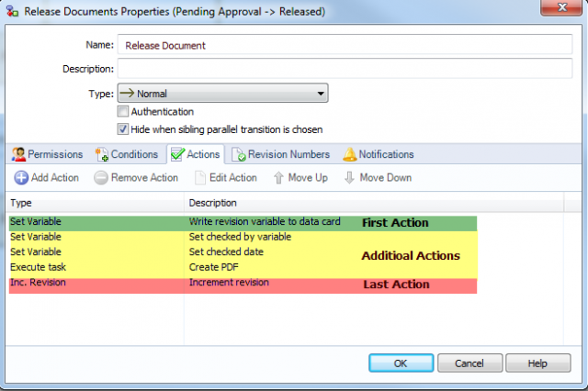Viewport: 588px width, 391px height.
Task: Click the Conditions tab icon
Action: 102,154
